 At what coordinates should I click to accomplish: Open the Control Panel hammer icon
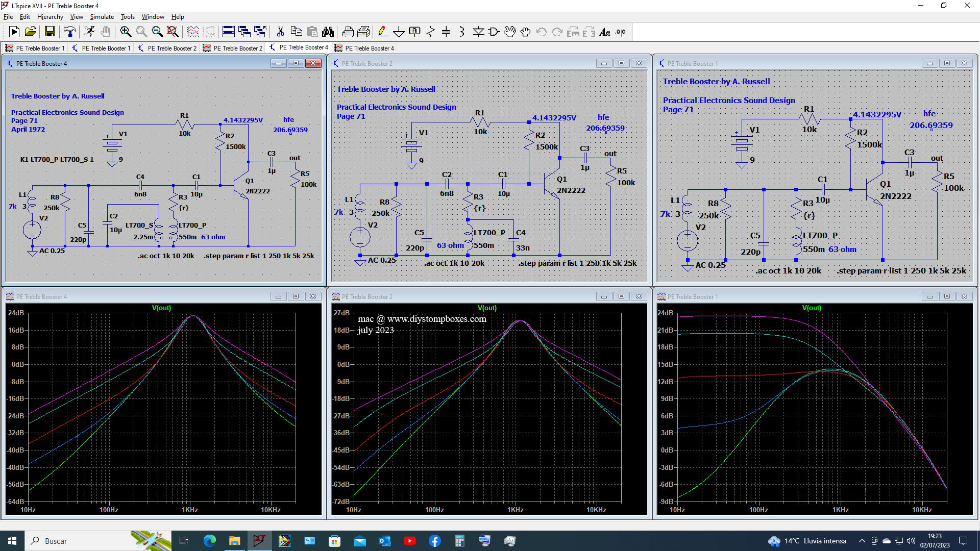coord(69,32)
